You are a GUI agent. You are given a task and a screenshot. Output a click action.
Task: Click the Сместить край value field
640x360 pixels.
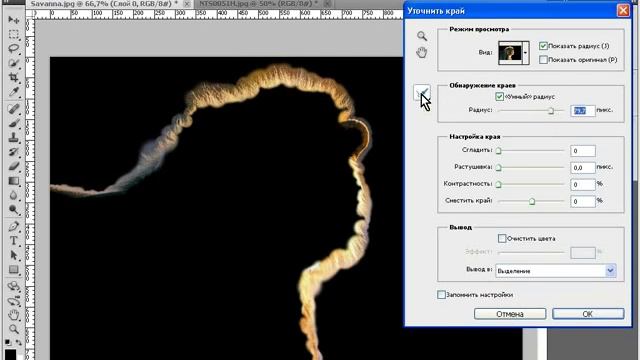[x=582, y=201]
